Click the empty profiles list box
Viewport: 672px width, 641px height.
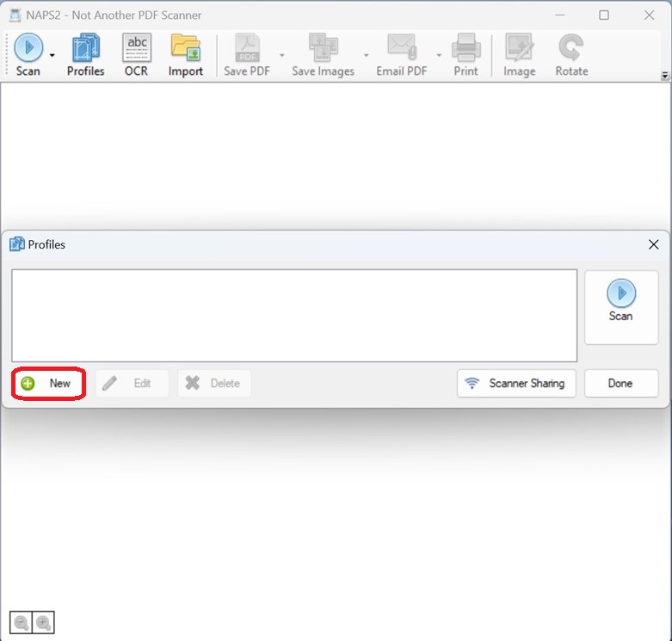pyautogui.click(x=294, y=316)
